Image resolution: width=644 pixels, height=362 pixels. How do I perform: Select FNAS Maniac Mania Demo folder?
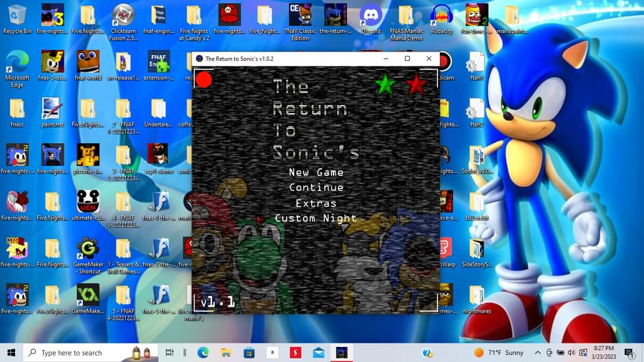coord(406,23)
